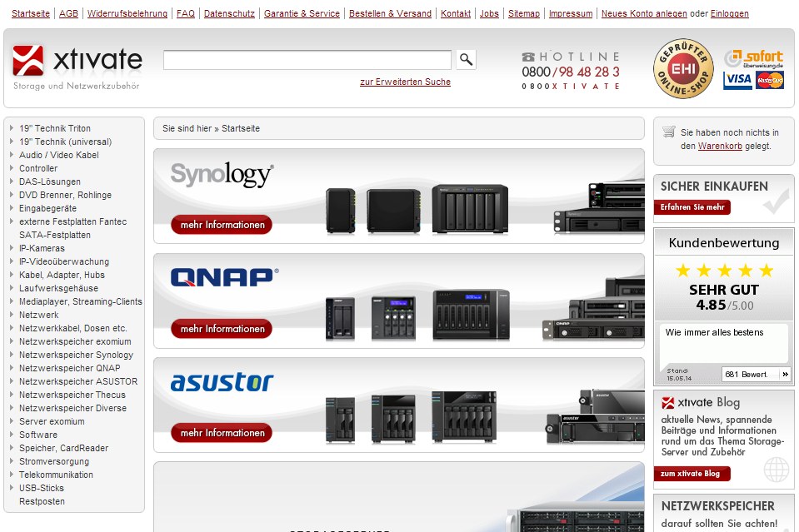This screenshot has height=532, width=799.
Task: Open Mediaplayer, Streaming-Clients category
Action: pos(81,301)
